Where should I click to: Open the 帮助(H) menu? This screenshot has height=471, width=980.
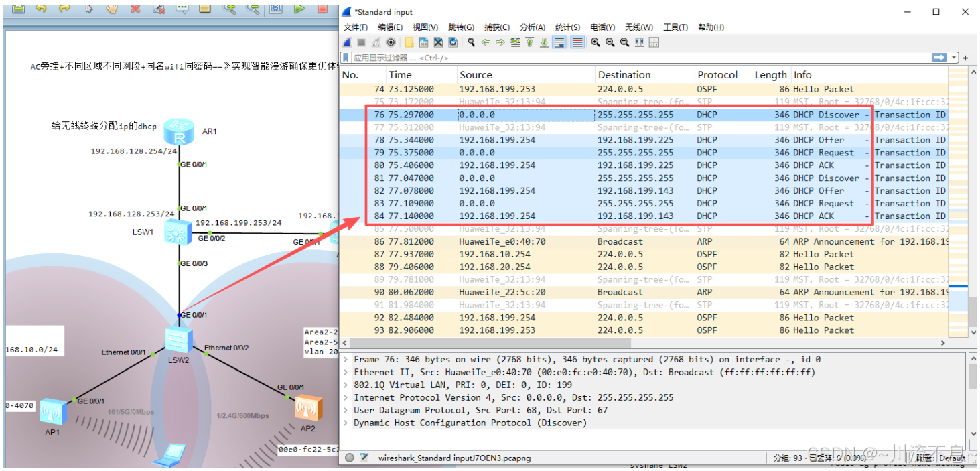coord(711,27)
